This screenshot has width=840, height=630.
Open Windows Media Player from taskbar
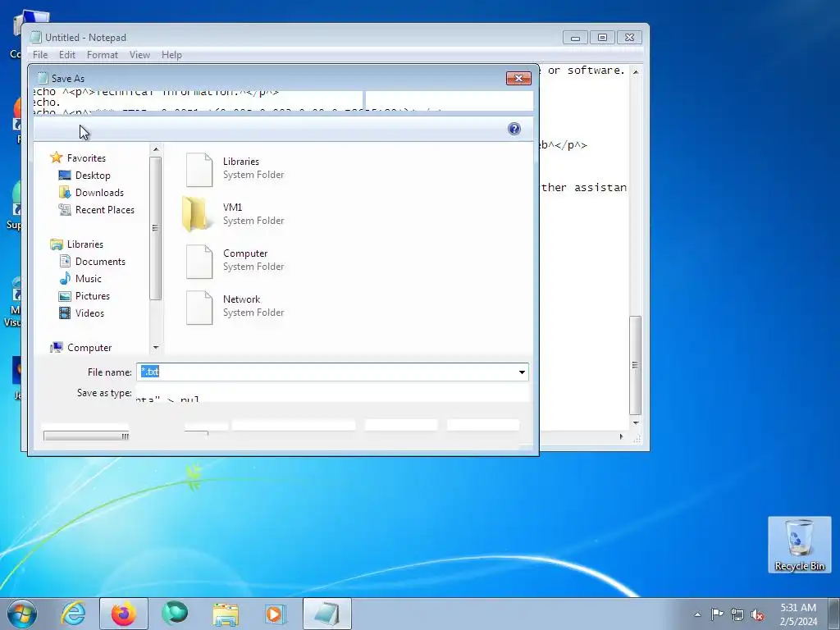[x=276, y=614]
